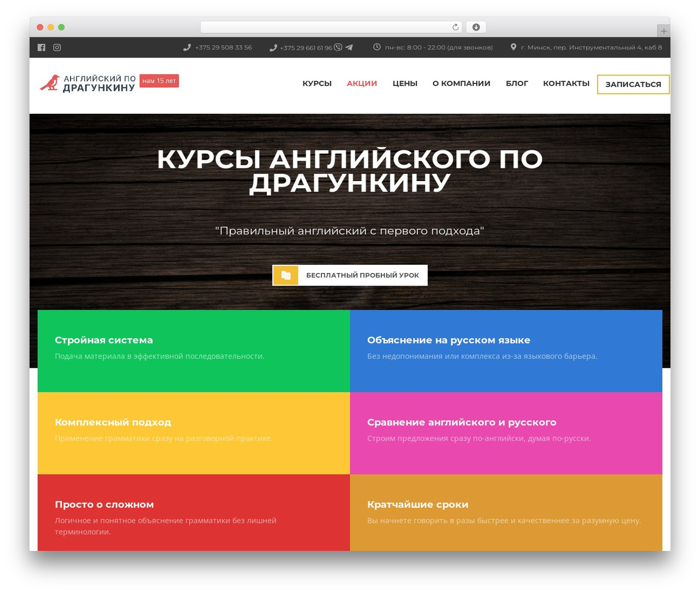
Task: Click БЕСПЛАТНЫЙ ПРОБНЫЙ УРОК button
Action: pyautogui.click(x=350, y=275)
